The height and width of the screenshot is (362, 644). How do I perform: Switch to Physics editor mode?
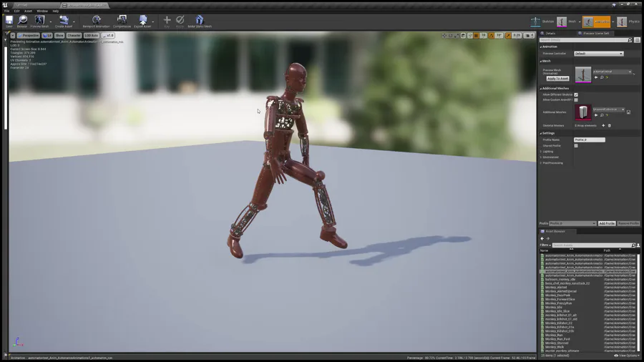pyautogui.click(x=628, y=21)
